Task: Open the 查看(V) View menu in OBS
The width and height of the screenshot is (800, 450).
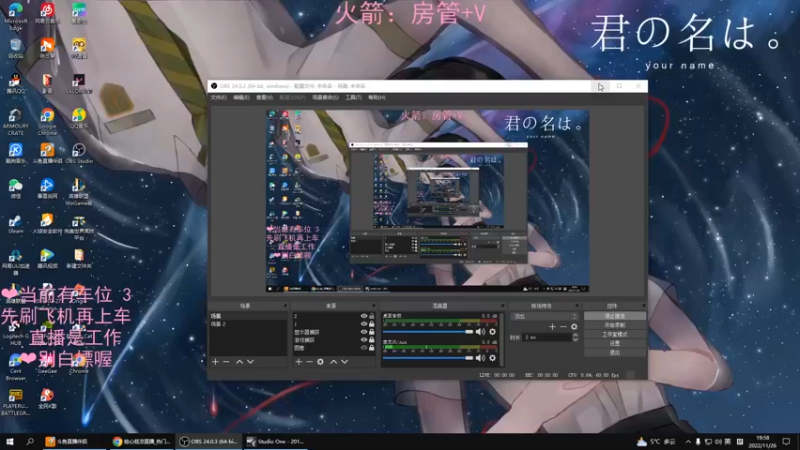Action: pyautogui.click(x=264, y=97)
